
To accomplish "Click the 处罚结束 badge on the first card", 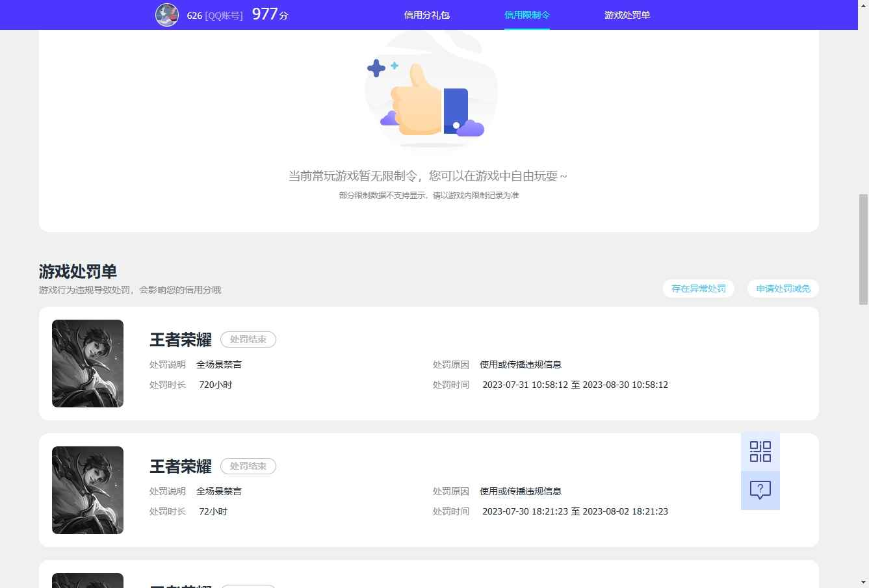I will pos(248,339).
